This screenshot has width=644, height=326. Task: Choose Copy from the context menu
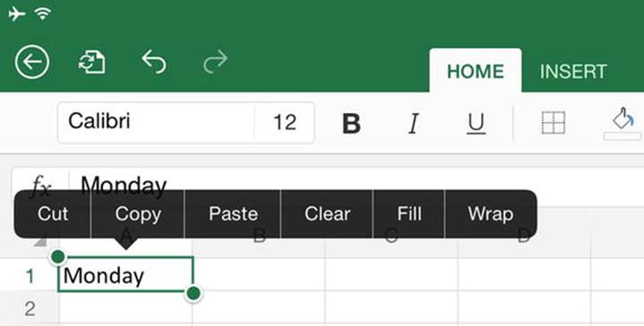click(138, 214)
